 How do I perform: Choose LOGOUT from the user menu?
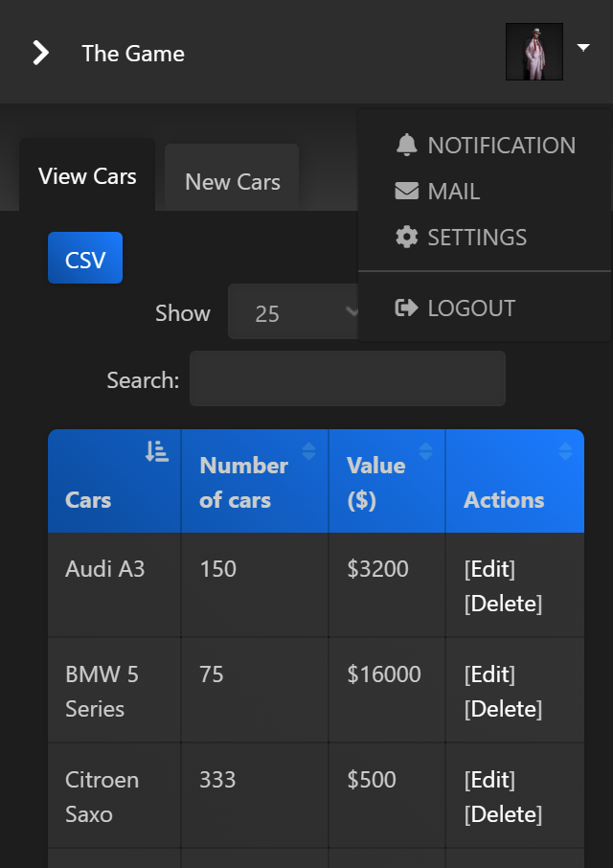471,308
